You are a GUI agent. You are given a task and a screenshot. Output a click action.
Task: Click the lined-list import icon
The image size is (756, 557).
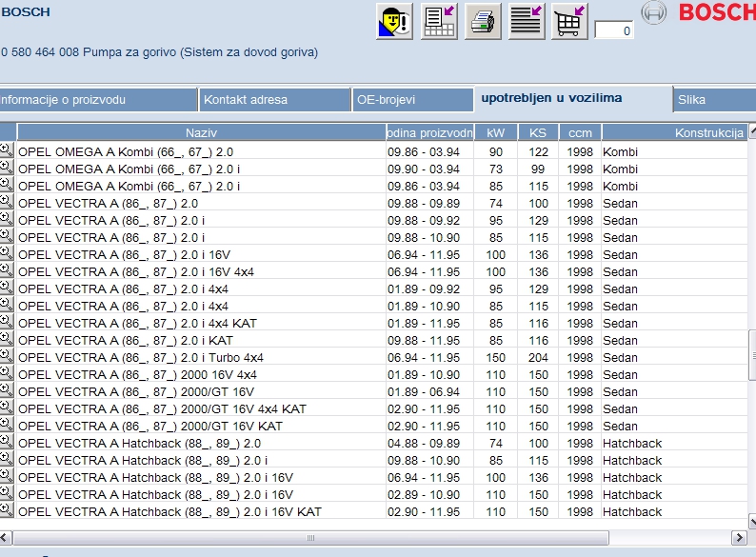coord(527,22)
